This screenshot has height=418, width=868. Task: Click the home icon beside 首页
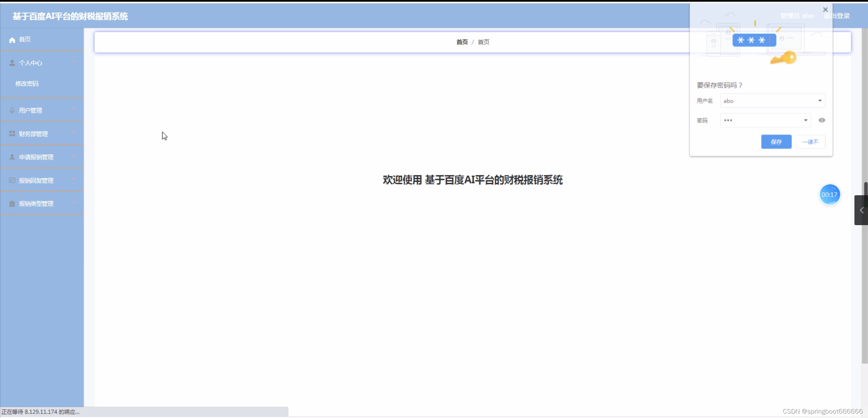12,40
